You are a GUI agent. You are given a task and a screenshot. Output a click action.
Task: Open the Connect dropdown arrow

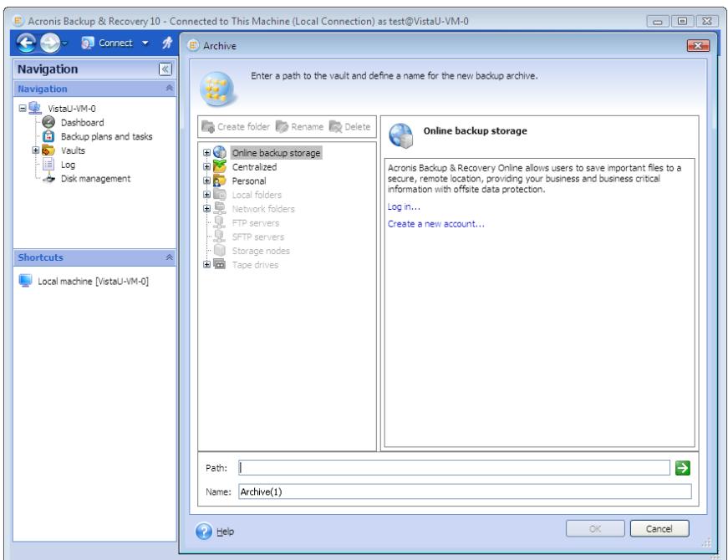click(x=145, y=43)
